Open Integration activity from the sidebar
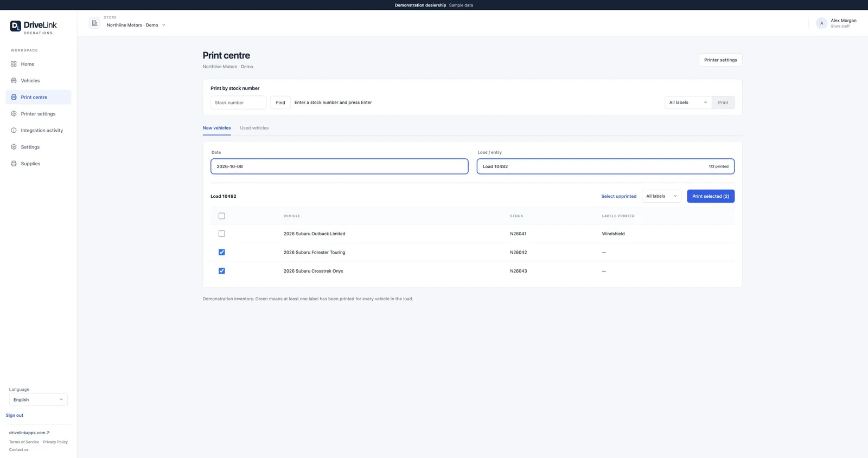The image size is (868, 458). coord(39,131)
